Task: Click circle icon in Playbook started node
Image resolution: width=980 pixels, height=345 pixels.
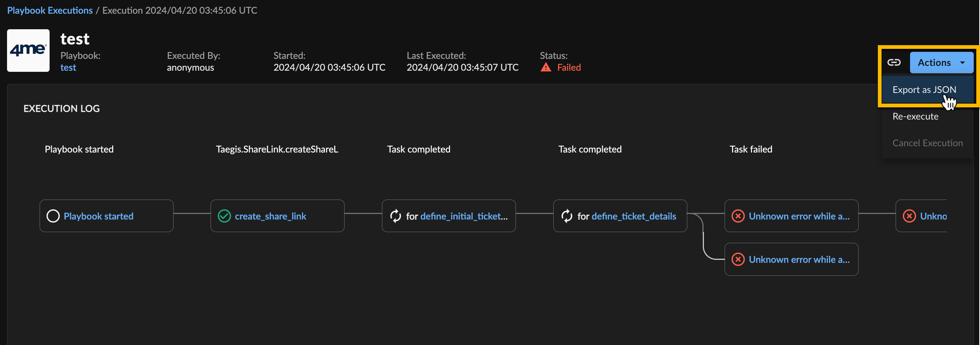Action: pyautogui.click(x=53, y=216)
